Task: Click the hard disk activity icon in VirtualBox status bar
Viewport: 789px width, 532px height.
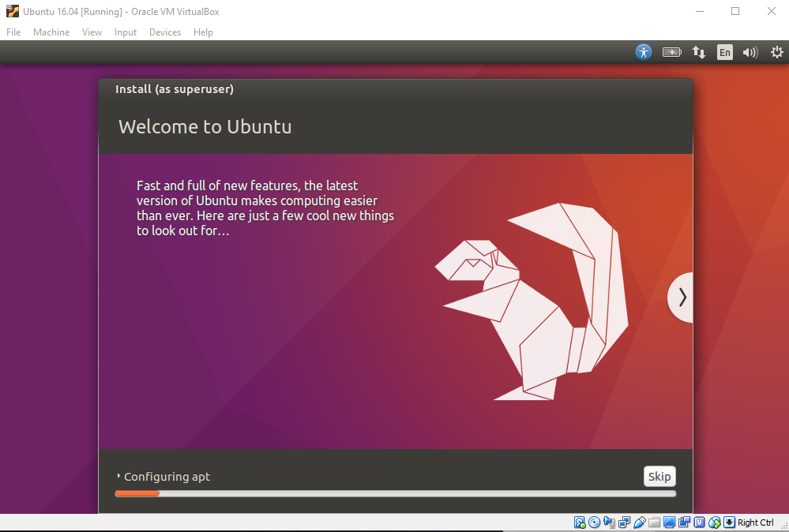Action: click(580, 523)
